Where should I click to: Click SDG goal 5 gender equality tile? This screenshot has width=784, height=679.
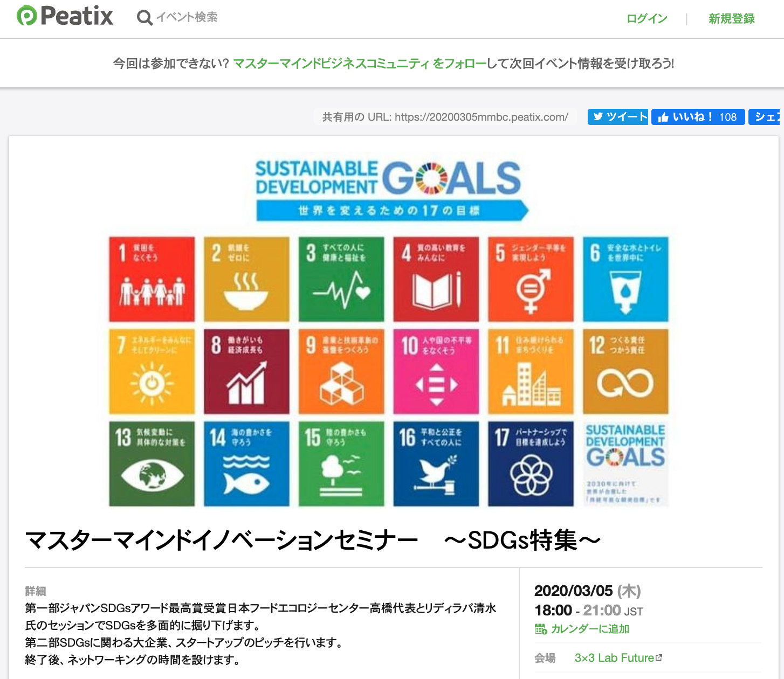(531, 279)
